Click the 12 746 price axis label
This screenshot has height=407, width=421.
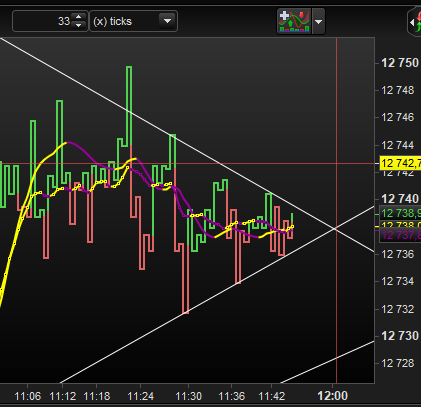398,117
